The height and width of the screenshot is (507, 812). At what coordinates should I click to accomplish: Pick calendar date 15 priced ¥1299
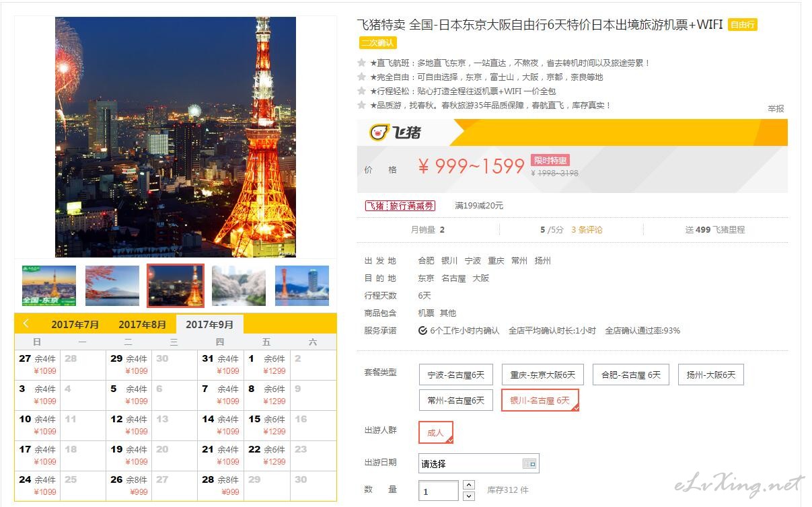point(267,426)
